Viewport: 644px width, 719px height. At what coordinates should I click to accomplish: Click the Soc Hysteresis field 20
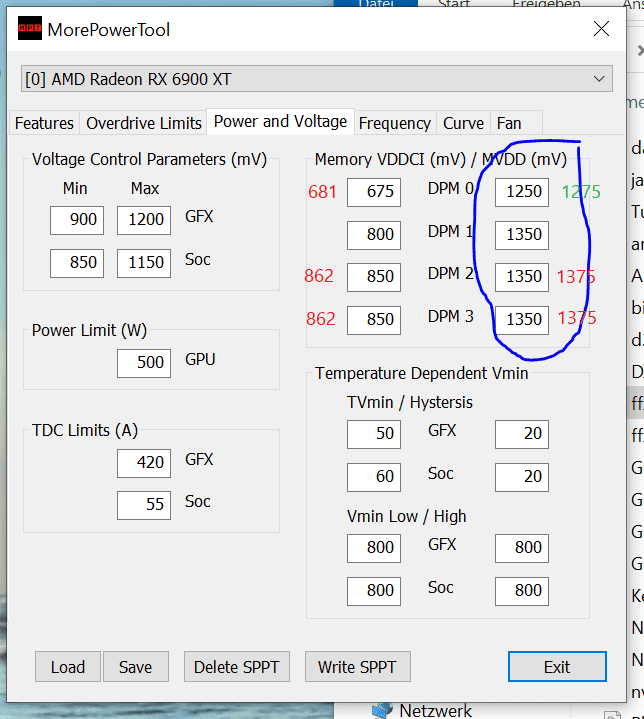pos(522,477)
